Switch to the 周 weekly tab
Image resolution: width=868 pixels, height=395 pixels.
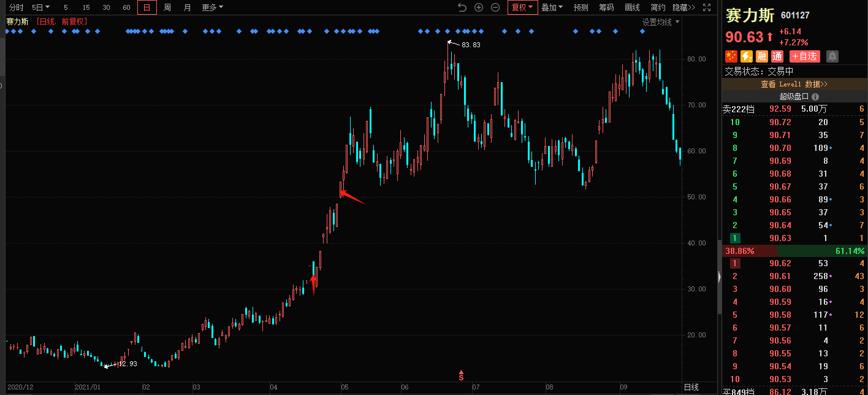click(x=167, y=7)
